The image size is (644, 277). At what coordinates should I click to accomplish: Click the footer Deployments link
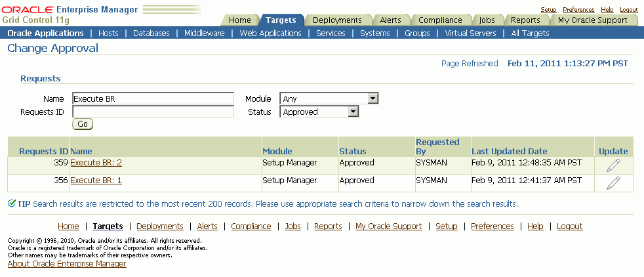click(x=160, y=226)
